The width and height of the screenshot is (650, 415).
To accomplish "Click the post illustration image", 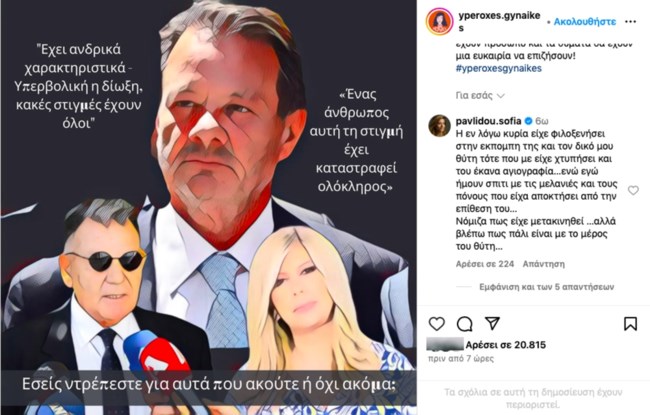I will [209, 207].
